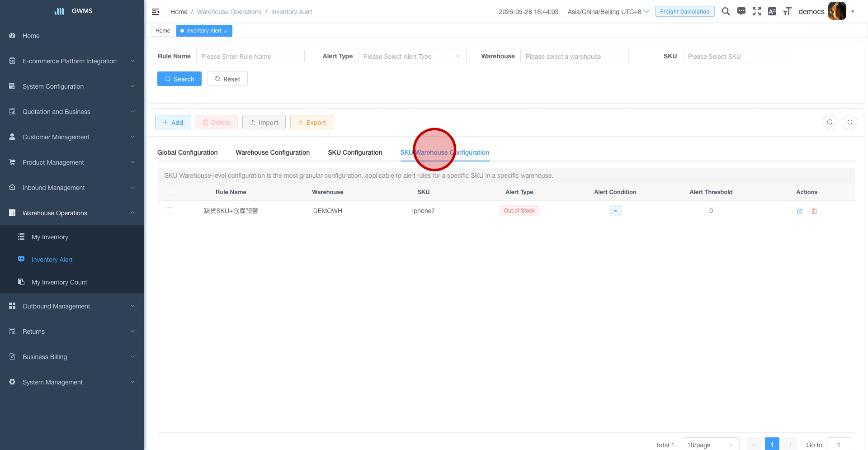Open the font size icon
Screen dimensions: 868x450
788,11
